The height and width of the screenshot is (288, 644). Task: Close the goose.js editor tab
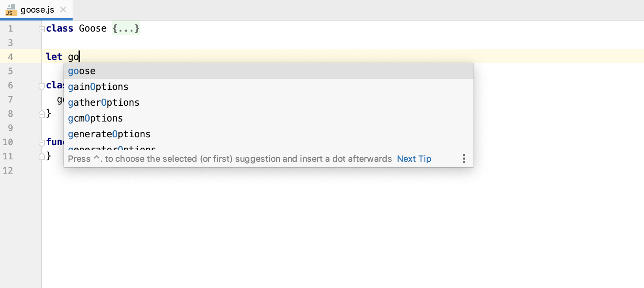pyautogui.click(x=63, y=9)
